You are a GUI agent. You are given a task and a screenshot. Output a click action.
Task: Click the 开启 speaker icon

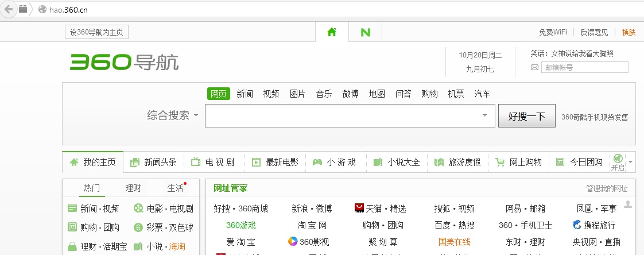(x=618, y=159)
